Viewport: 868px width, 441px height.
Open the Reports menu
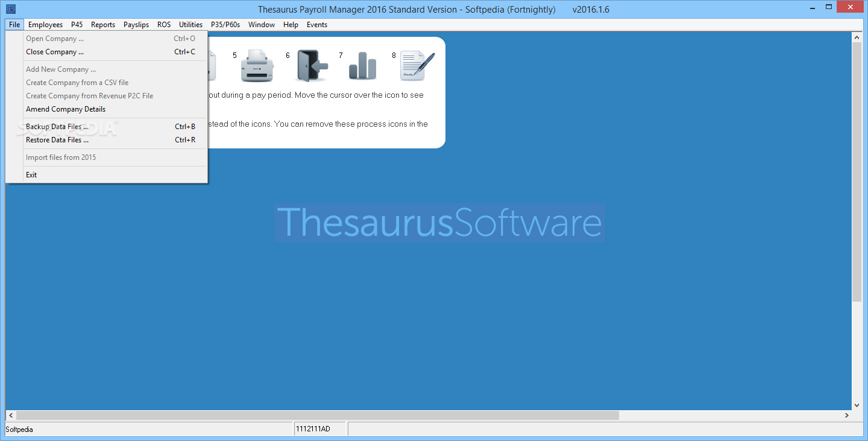click(103, 25)
